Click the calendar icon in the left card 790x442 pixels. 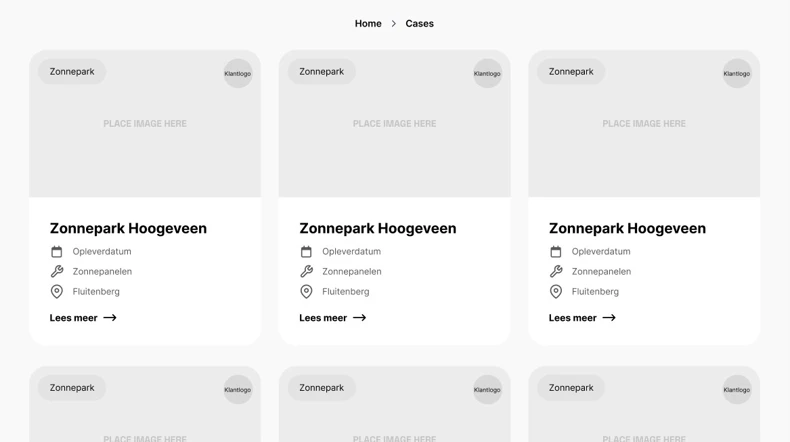click(x=57, y=252)
